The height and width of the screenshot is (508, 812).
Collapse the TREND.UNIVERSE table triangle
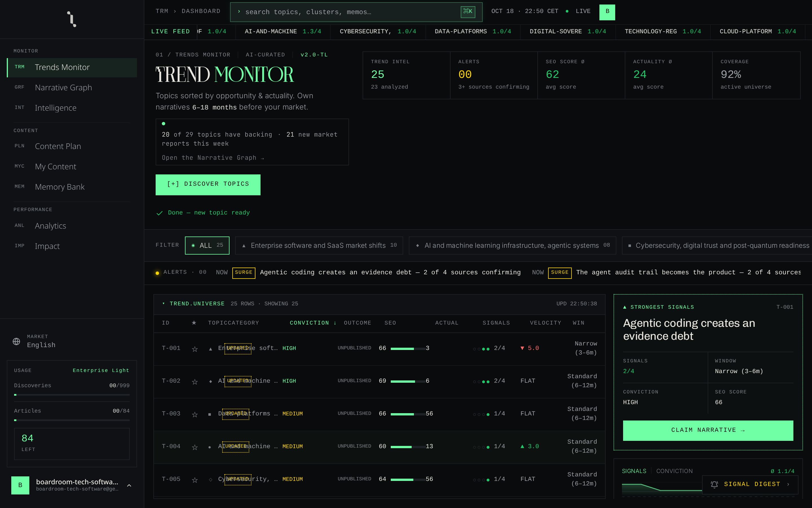click(164, 303)
